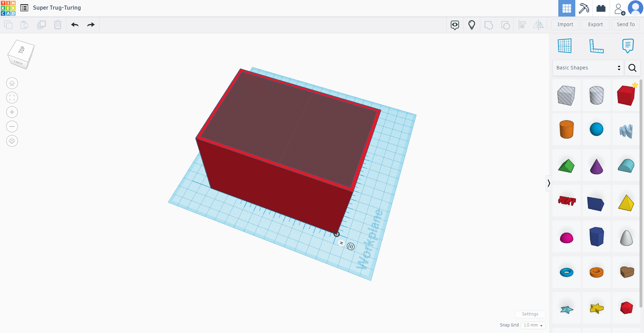Ungroup shapes using the toolbar icon

(x=505, y=25)
